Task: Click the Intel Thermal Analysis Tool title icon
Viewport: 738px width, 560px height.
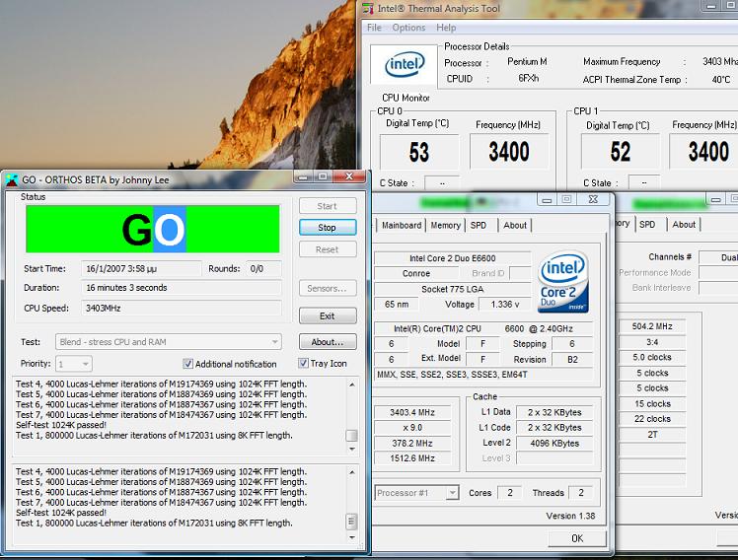Action: (x=368, y=9)
